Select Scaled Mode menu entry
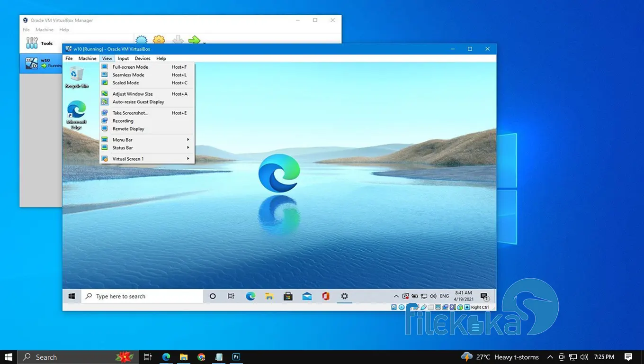Screen dimensions: 644x364 147,82
